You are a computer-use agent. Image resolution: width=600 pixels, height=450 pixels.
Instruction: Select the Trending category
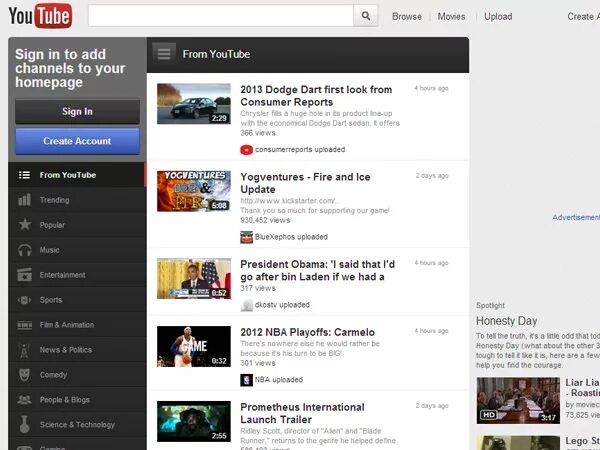tap(77, 200)
